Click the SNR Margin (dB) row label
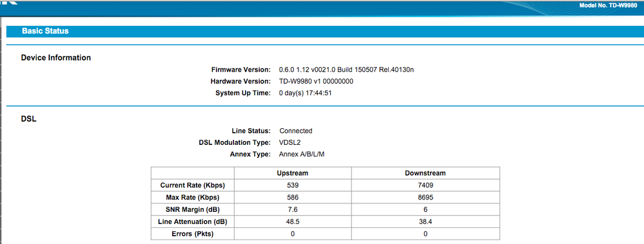Viewport: 644px width, 244px height. click(193, 209)
